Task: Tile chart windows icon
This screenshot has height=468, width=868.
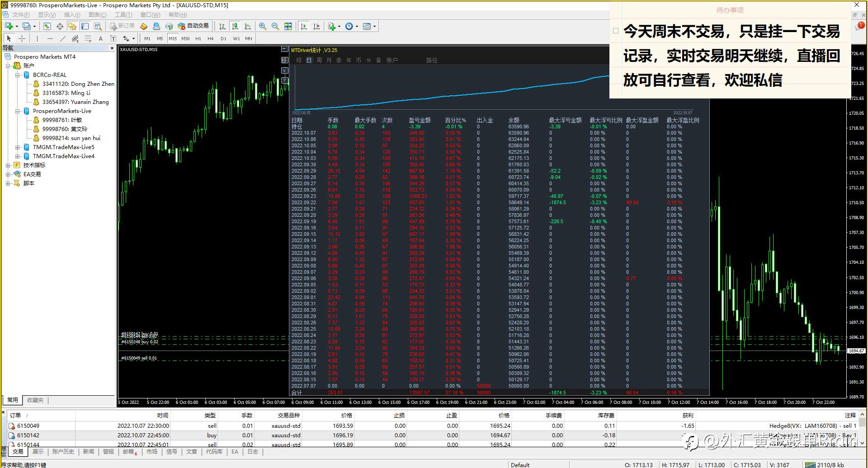Action: point(288,26)
